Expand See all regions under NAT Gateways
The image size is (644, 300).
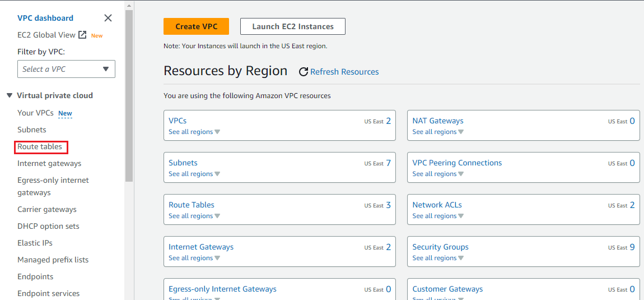coord(438,132)
